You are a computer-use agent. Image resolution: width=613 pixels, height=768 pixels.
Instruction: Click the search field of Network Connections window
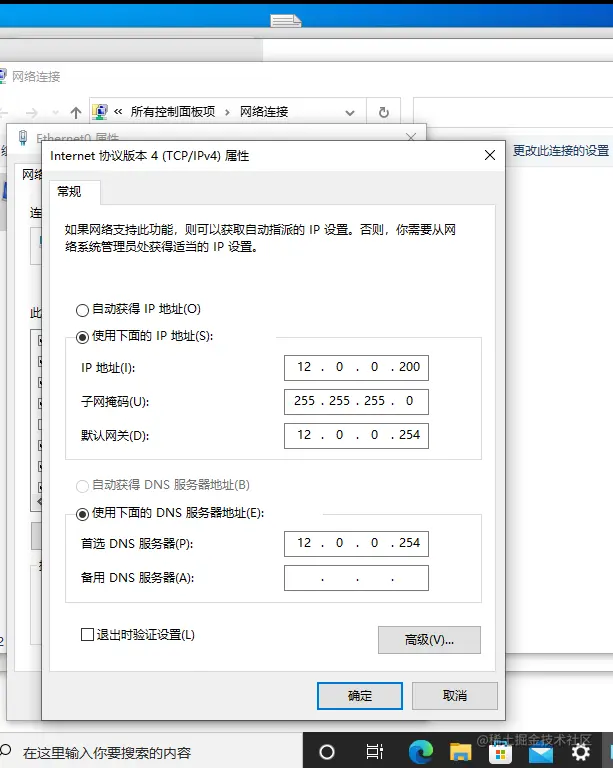click(x=513, y=111)
